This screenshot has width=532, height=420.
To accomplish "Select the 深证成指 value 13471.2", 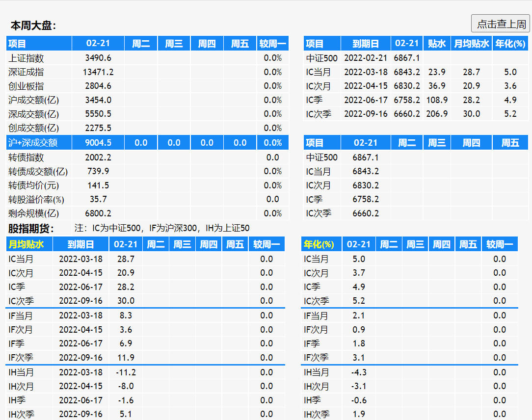I will click(98, 72).
